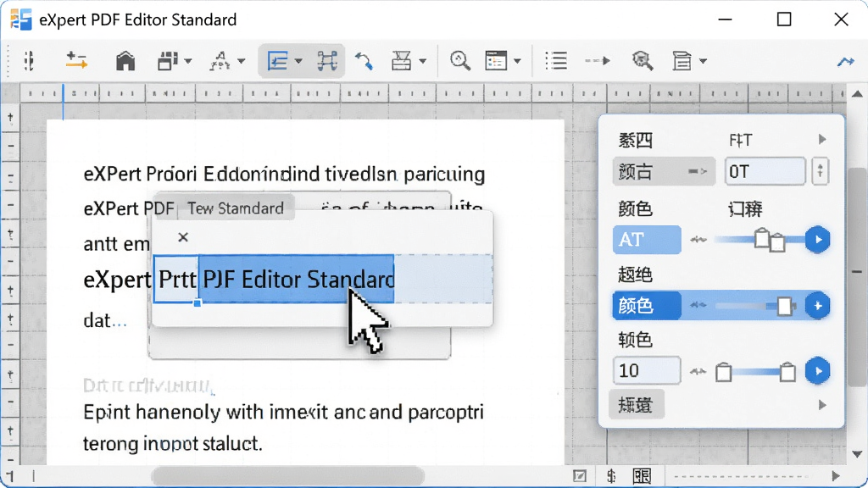This screenshot has height=488, width=868.
Task: Click the round play button beside the AT slider
Action: point(818,240)
